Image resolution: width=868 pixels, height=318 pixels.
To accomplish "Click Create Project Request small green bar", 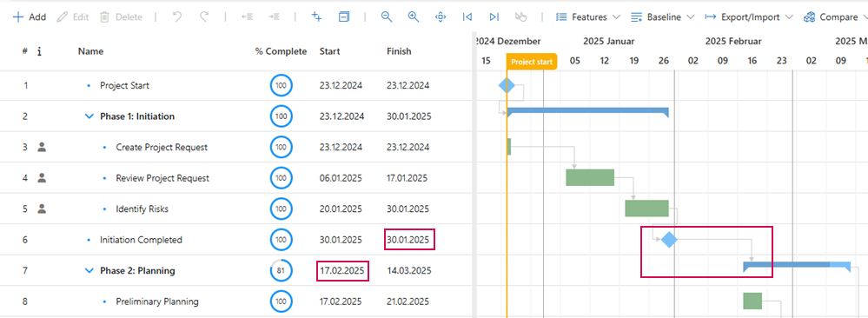I will click(x=509, y=147).
